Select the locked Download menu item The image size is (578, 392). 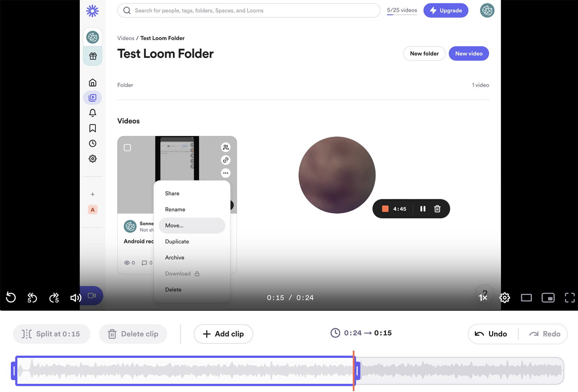192,274
